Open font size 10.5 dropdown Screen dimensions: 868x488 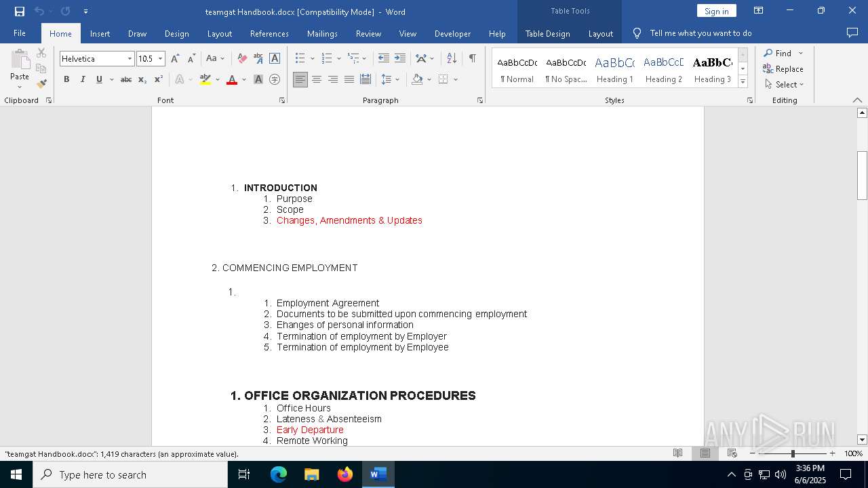(161, 59)
